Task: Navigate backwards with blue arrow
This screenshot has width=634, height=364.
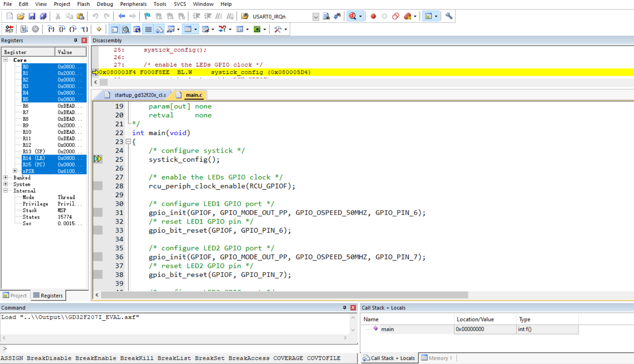Action: 121,16
